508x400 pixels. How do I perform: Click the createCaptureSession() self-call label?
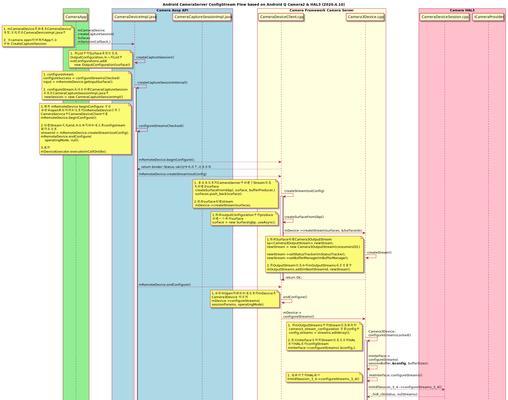[x=155, y=57]
